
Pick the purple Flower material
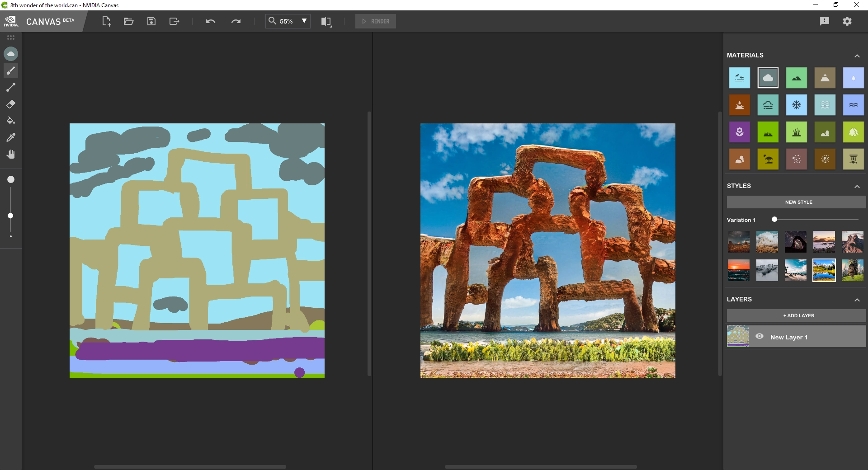click(740, 132)
